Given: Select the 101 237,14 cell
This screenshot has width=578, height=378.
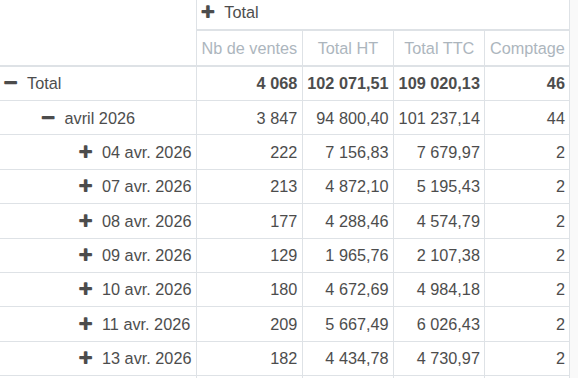Looking at the screenshot, I should coord(439,118).
